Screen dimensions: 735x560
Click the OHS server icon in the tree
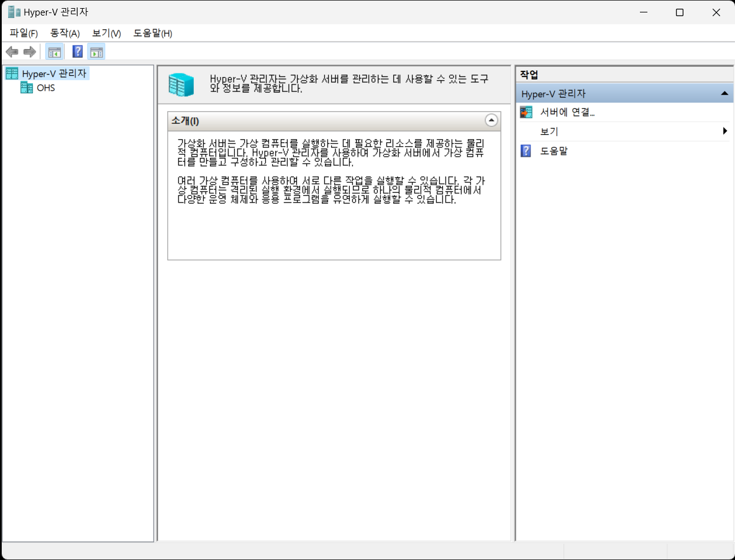[27, 88]
